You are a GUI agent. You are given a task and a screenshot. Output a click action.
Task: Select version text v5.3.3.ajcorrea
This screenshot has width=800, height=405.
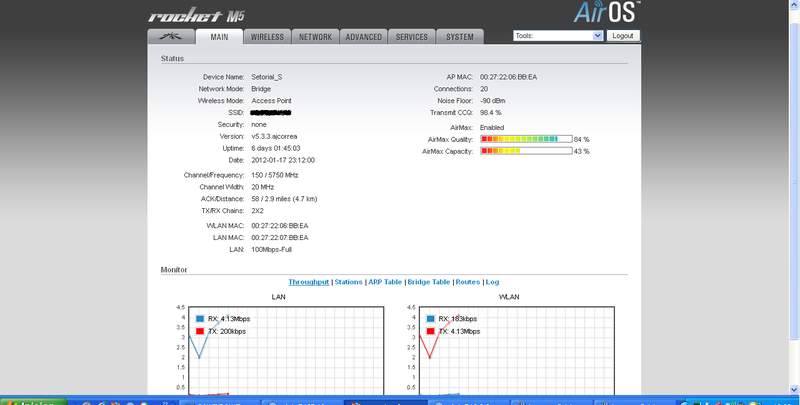coord(274,137)
